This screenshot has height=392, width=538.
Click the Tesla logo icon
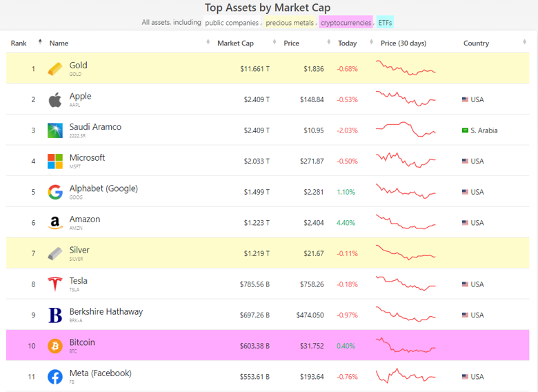tap(55, 284)
